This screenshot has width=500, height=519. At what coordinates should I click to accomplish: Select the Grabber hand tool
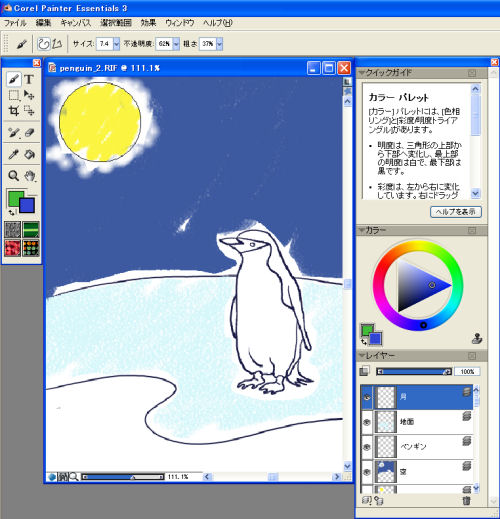[29, 176]
